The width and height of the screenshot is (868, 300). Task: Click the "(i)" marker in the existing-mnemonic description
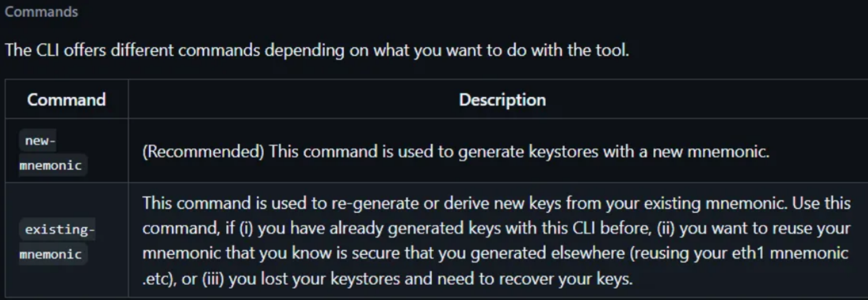pos(246,228)
